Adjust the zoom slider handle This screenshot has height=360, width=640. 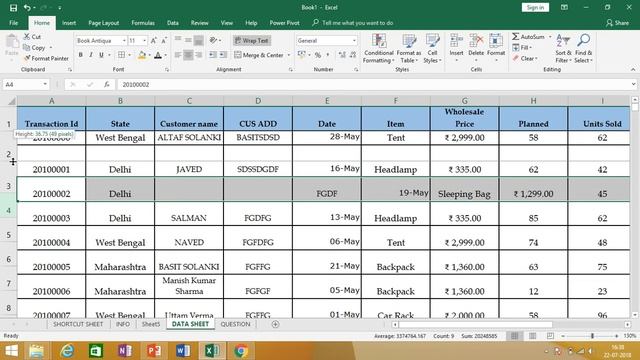pos(592,336)
